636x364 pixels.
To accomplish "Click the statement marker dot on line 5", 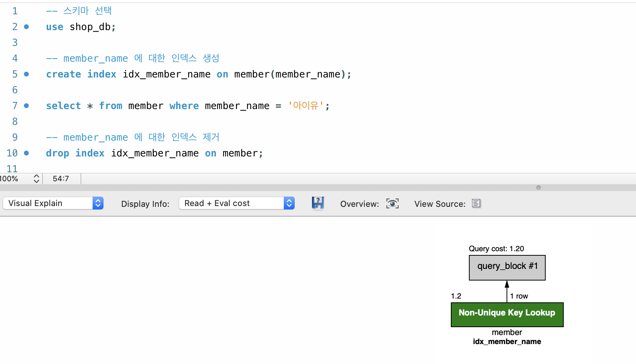I will pyautogui.click(x=26, y=74).
